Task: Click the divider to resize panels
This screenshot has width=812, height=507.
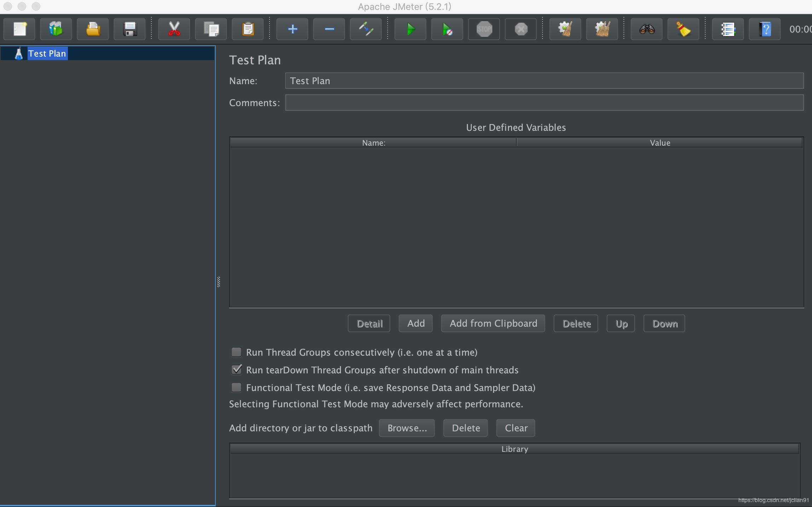Action: tap(219, 282)
